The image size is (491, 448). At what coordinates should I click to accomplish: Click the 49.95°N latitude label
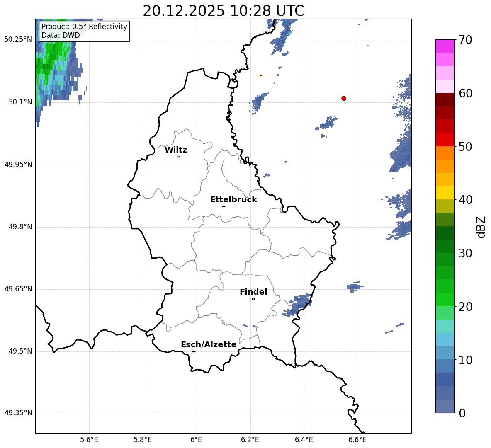coord(18,165)
